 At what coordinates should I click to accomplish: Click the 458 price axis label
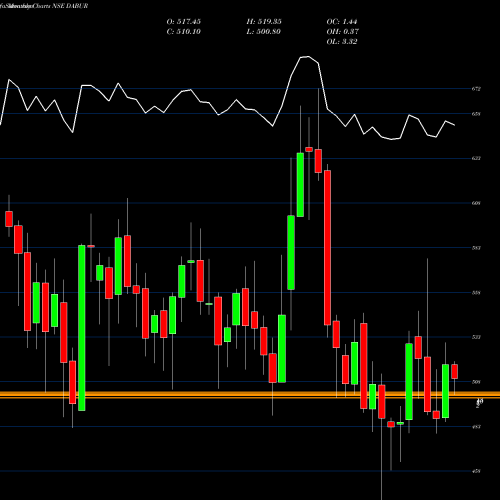[476, 471]
